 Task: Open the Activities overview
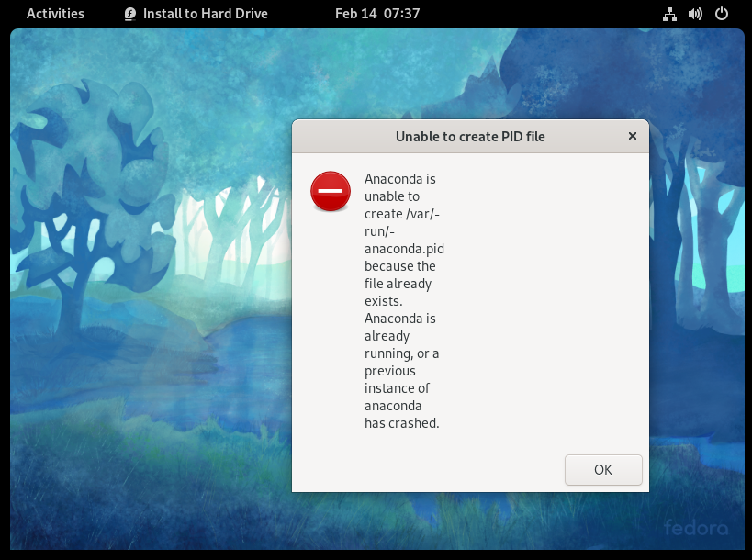click(x=55, y=14)
